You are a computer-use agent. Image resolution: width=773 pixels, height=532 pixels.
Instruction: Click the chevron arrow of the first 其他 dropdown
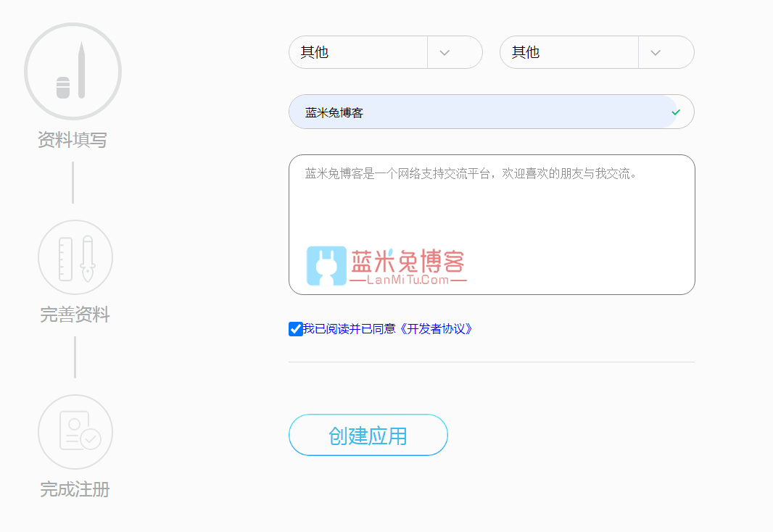(445, 53)
